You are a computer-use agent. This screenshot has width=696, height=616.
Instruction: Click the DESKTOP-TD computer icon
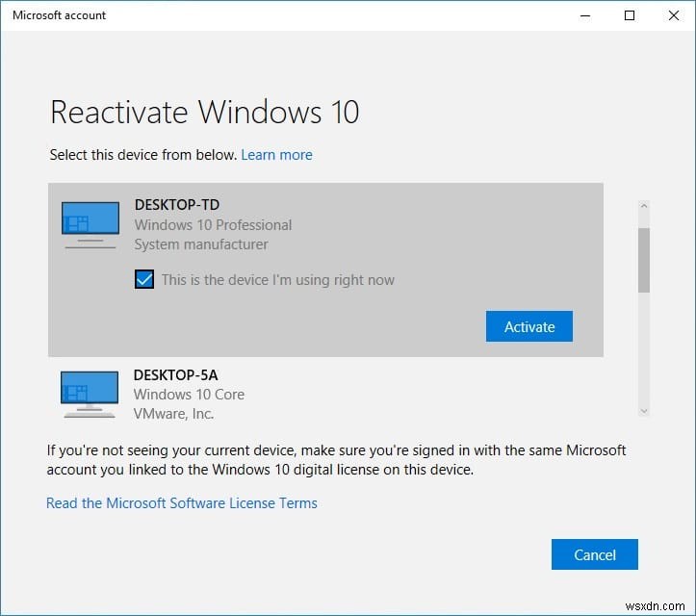tap(90, 225)
